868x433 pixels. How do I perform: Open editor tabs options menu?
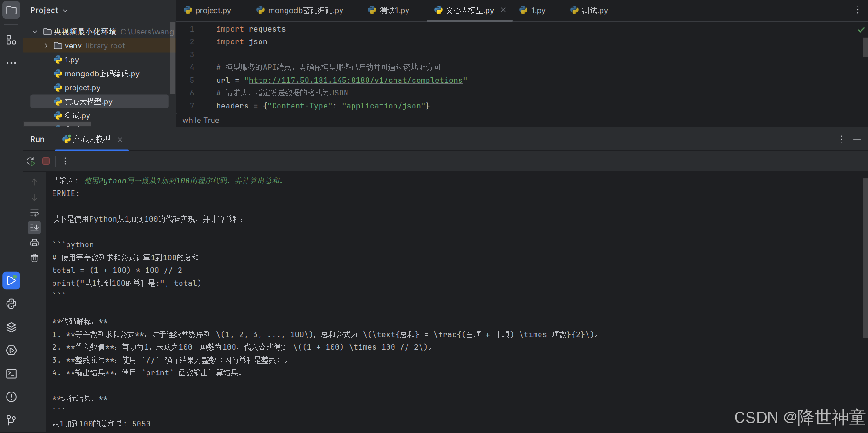pyautogui.click(x=858, y=10)
